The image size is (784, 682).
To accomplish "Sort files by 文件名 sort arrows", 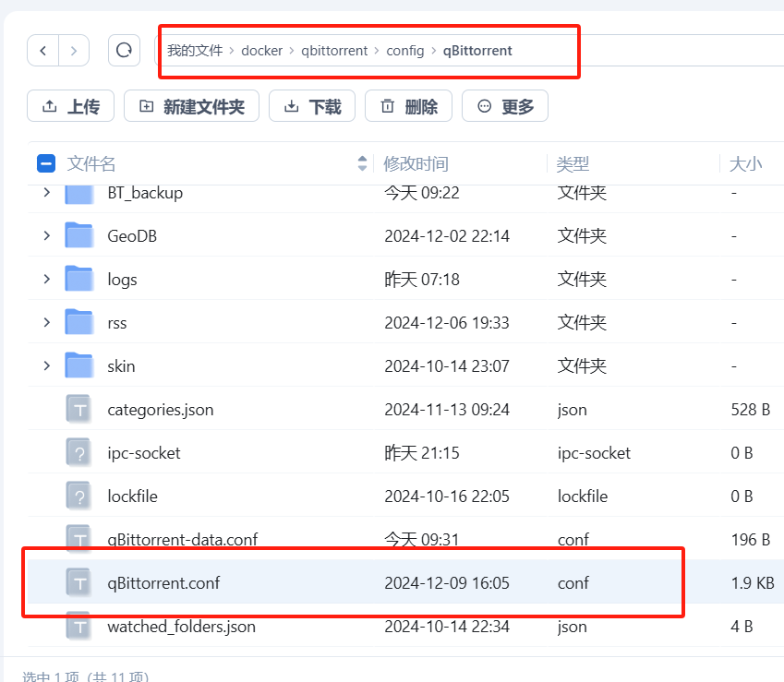I will [x=363, y=163].
